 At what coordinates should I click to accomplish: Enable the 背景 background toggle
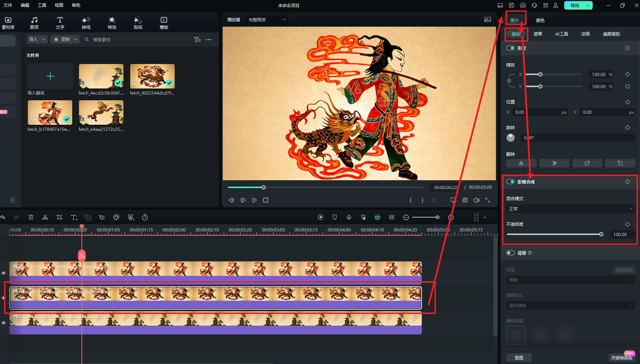tap(511, 253)
